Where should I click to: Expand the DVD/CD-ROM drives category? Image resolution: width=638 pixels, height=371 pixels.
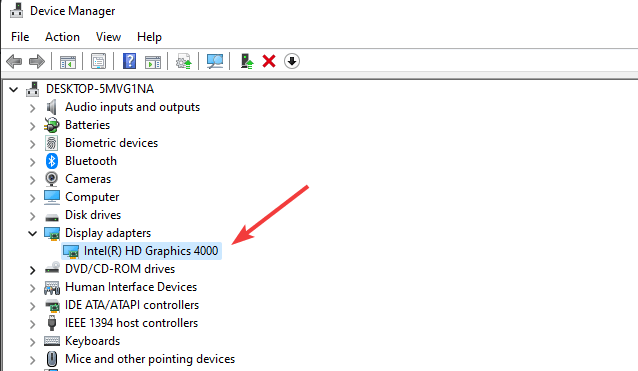click(x=33, y=270)
